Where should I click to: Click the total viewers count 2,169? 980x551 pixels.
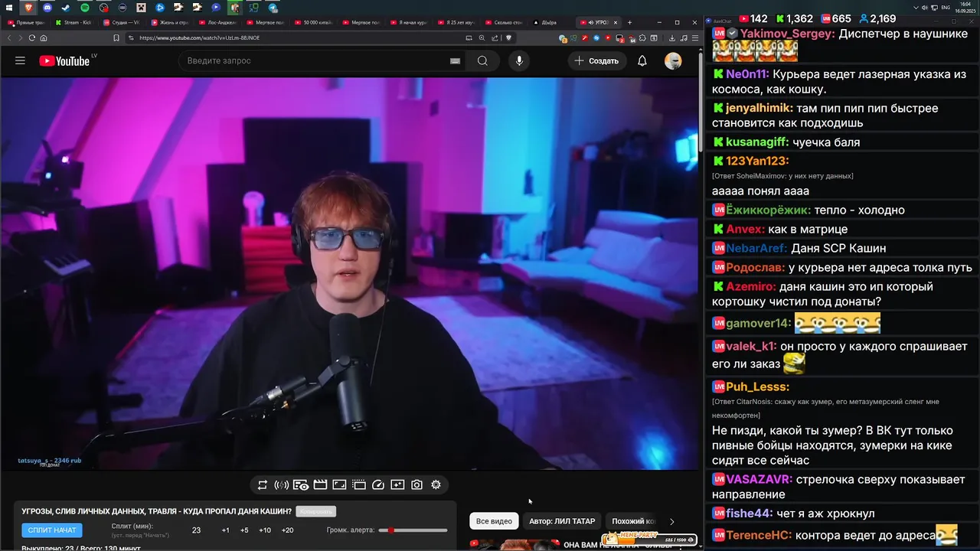pyautogui.click(x=883, y=18)
